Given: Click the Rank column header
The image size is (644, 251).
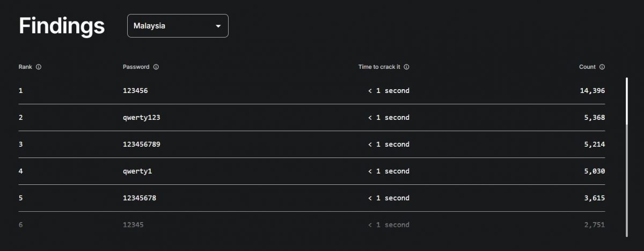Looking at the screenshot, I should 25,67.
